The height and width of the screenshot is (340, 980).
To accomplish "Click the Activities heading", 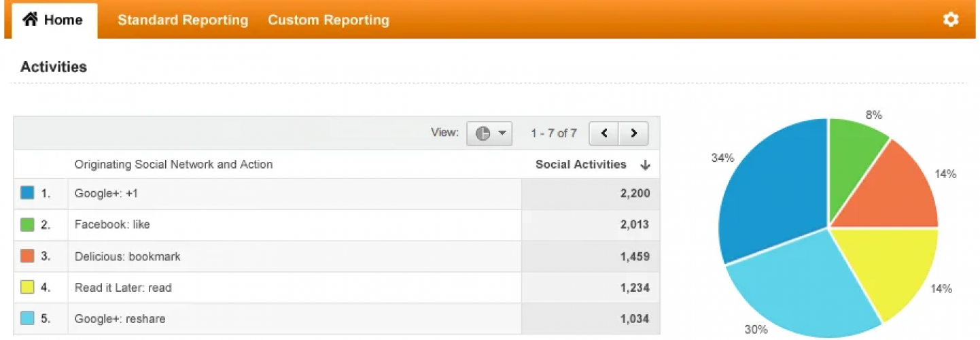I will [54, 67].
